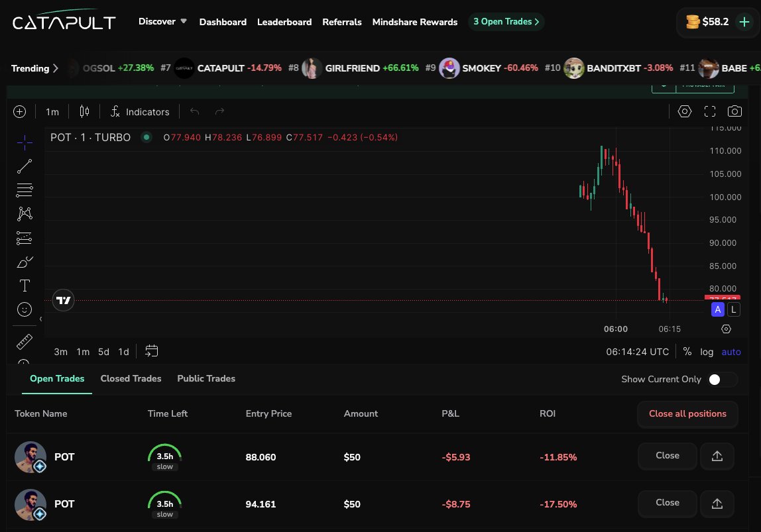Screen dimensions: 761x532
Task: Open the Leaderboard page
Action: 284,22
